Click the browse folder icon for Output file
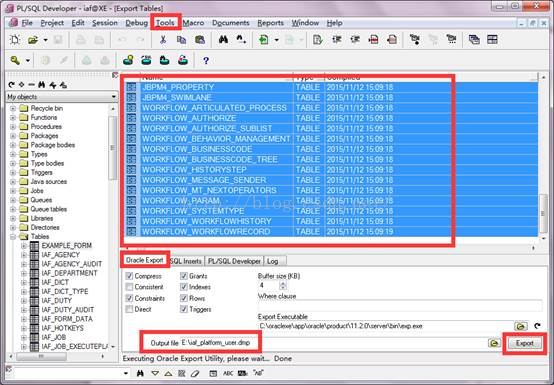This screenshot has height=385, width=554. click(x=494, y=343)
